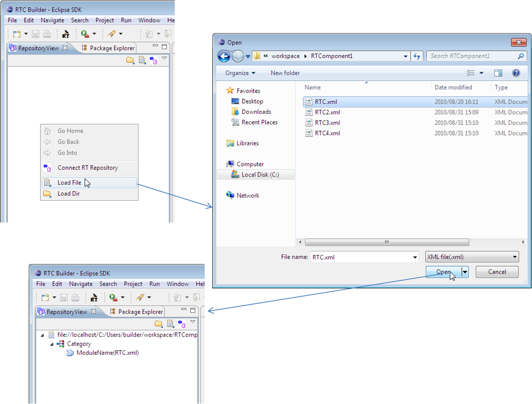This screenshot has height=404, width=532.
Task: Click the Open button in the Open dialog
Action: tap(443, 272)
